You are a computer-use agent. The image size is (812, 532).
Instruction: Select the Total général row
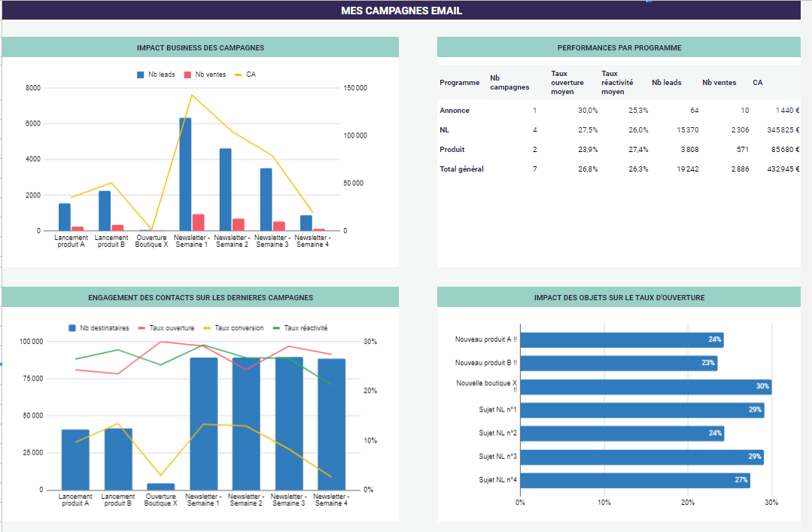coord(462,169)
